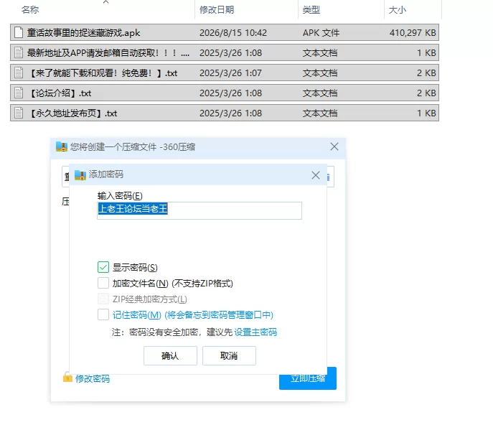Sort by 修改日期 column header

pos(217,10)
